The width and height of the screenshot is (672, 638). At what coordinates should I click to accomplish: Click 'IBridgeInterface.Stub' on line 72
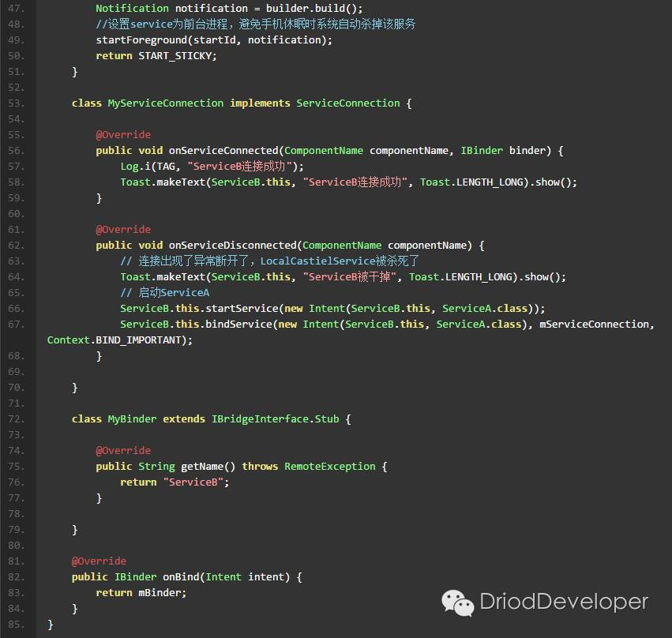click(x=275, y=419)
